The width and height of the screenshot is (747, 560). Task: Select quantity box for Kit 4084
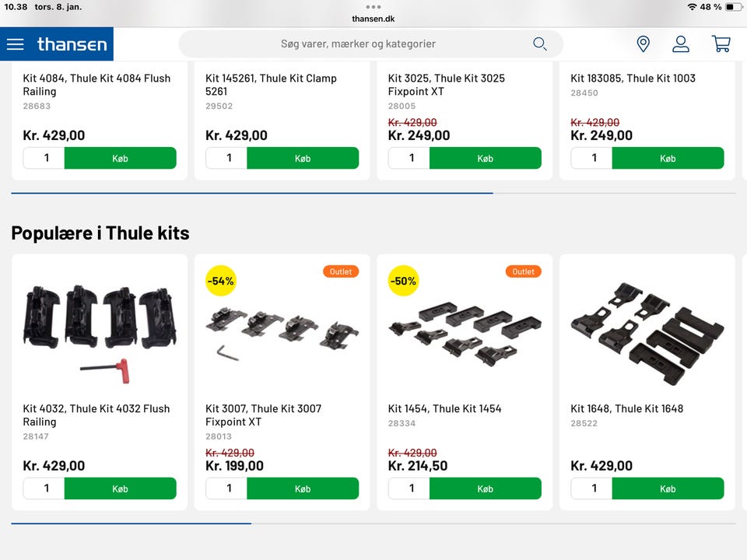coord(44,158)
